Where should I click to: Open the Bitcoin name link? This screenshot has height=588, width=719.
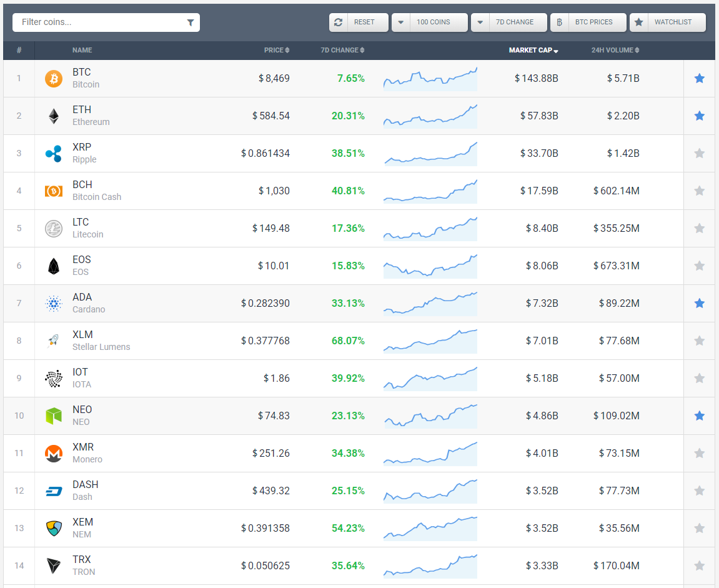pyautogui.click(x=86, y=84)
